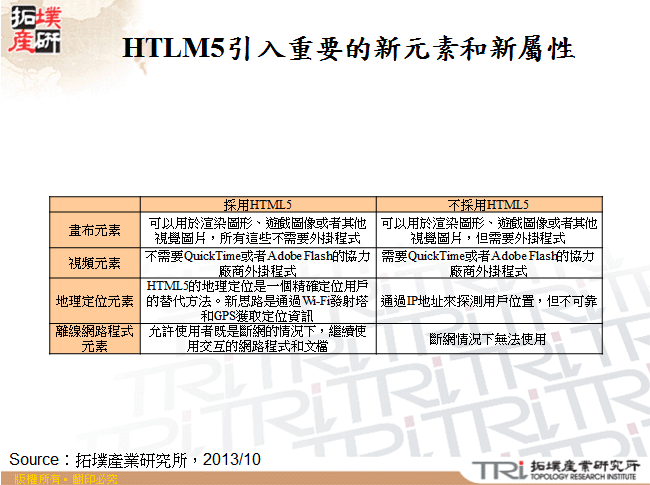Click the empty top-left table header cell

pyautogui.click(x=95, y=205)
